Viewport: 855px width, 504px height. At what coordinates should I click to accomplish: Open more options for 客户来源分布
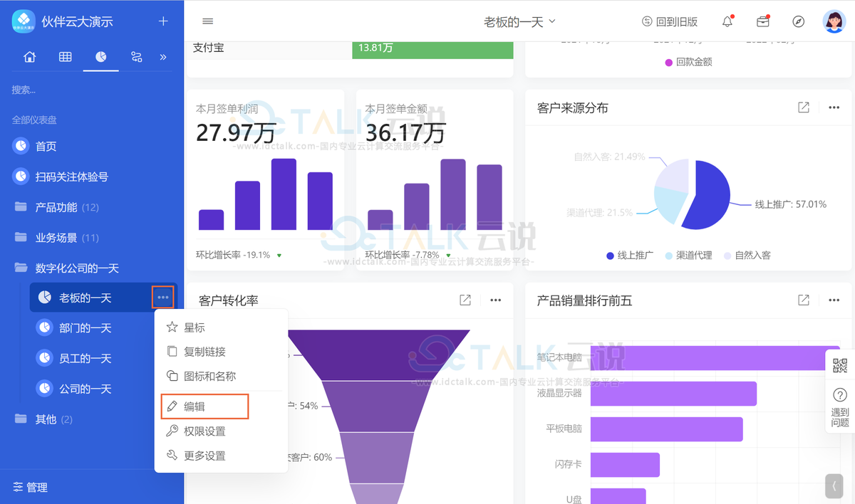834,107
